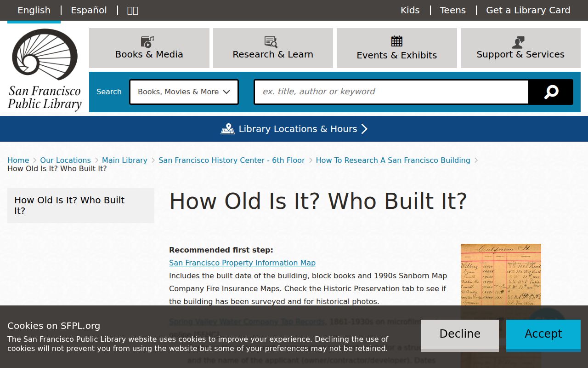Click the chevron after Library Locations & Hours
Viewport: 588px width, 368px height.
364,129
